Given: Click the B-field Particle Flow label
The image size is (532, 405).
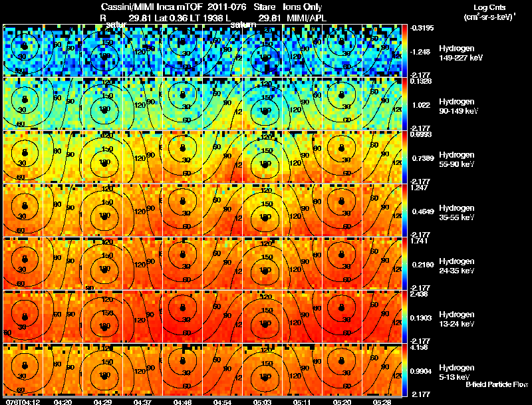Looking at the screenshot, I should [x=497, y=384].
